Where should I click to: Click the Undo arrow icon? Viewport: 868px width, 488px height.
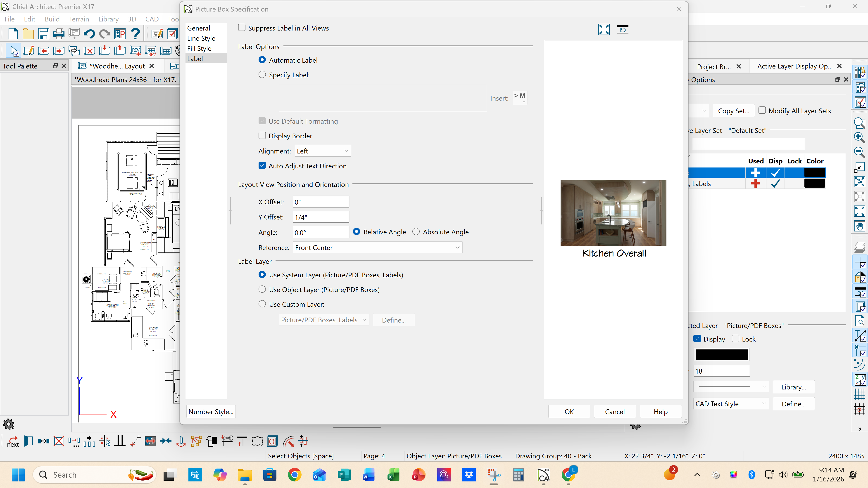pyautogui.click(x=89, y=34)
